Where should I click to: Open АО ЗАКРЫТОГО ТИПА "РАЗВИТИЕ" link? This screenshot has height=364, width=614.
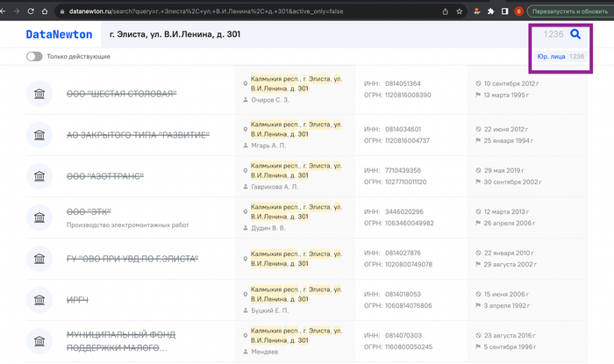click(x=138, y=135)
